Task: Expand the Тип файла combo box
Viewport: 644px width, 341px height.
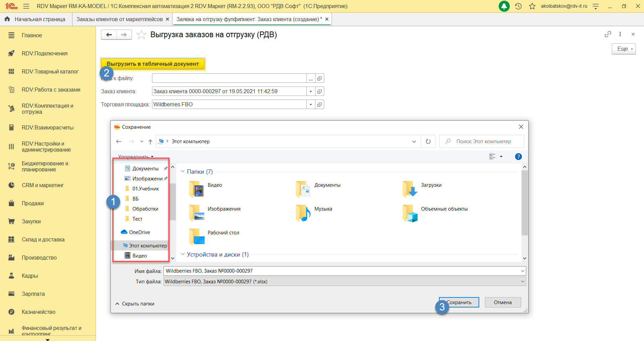Action: [x=522, y=282]
